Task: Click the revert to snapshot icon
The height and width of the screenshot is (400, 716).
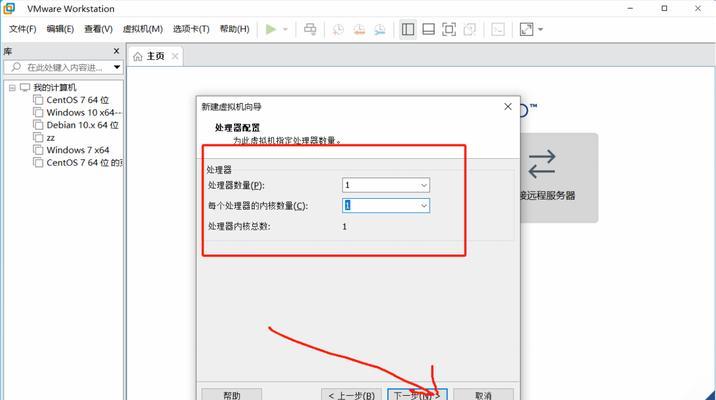Action: click(359, 30)
